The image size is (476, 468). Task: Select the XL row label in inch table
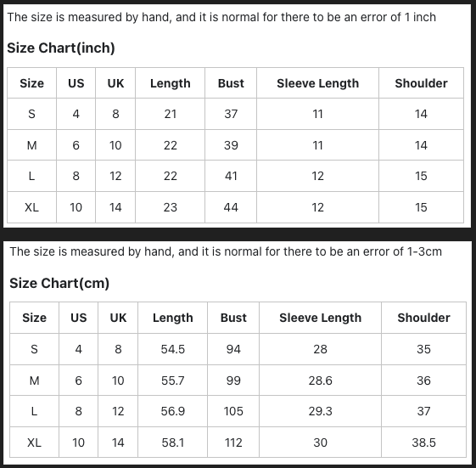pyautogui.click(x=31, y=207)
